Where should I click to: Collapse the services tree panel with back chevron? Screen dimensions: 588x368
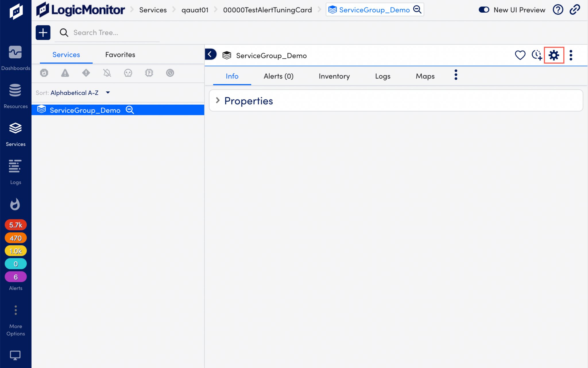211,54
